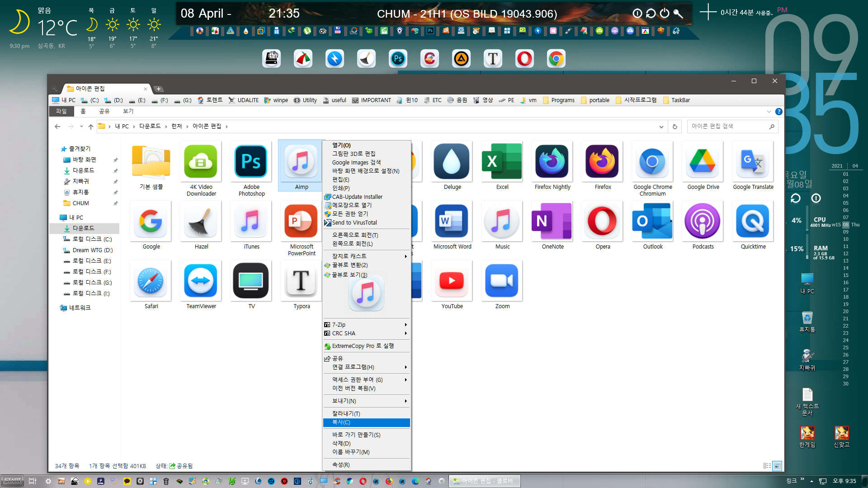Viewport: 868px width, 488px height.
Task: Choose Send to VirusTotal menu entry
Action: point(367,222)
